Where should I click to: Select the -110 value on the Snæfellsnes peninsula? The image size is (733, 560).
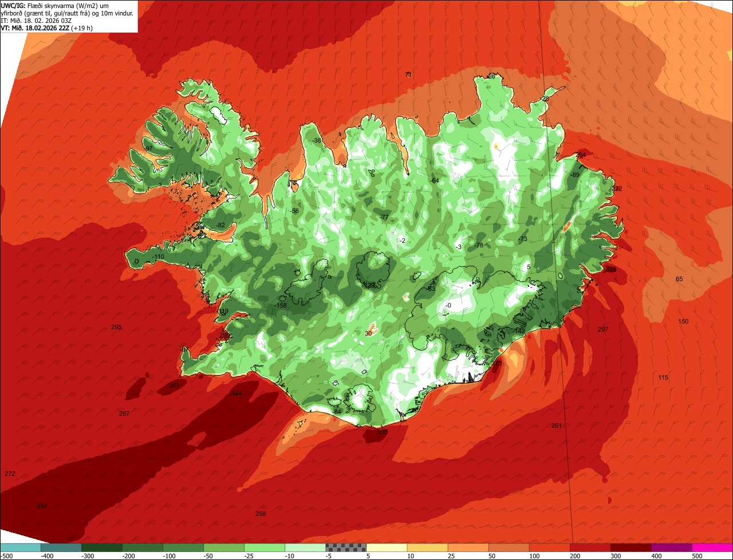[x=158, y=257]
